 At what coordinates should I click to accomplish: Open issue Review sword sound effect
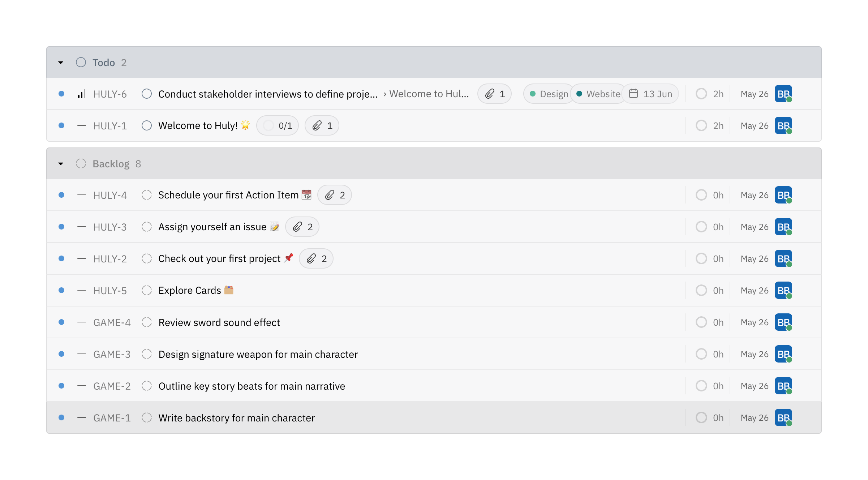click(x=219, y=322)
